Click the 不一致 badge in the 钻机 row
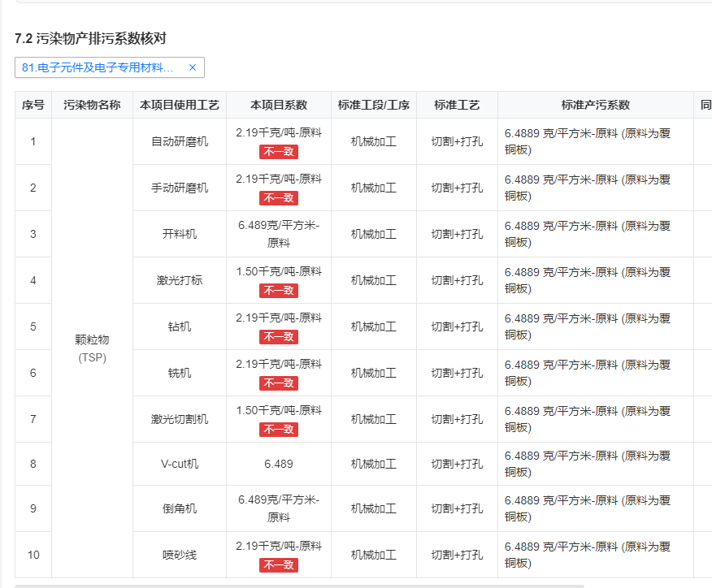 click(x=279, y=337)
